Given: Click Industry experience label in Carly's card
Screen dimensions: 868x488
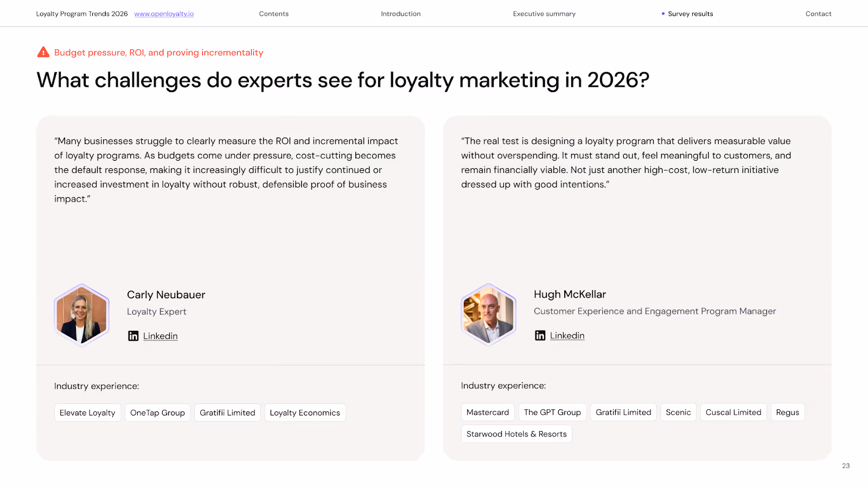Looking at the screenshot, I should pos(97,386).
